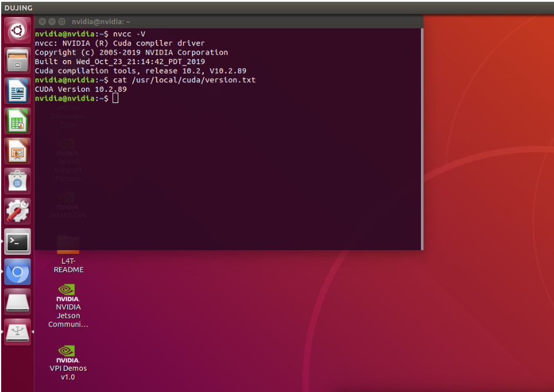Open LibreOffice Writer from the dock
The height and width of the screenshot is (392, 554).
(17, 90)
